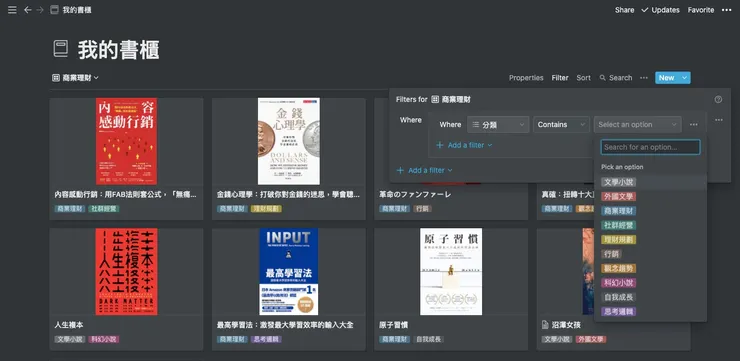Open the sidebar hamburger menu

coord(12,10)
